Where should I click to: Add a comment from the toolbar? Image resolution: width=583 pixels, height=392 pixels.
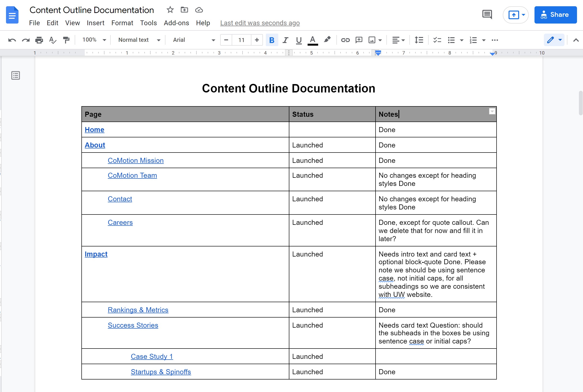pos(359,40)
